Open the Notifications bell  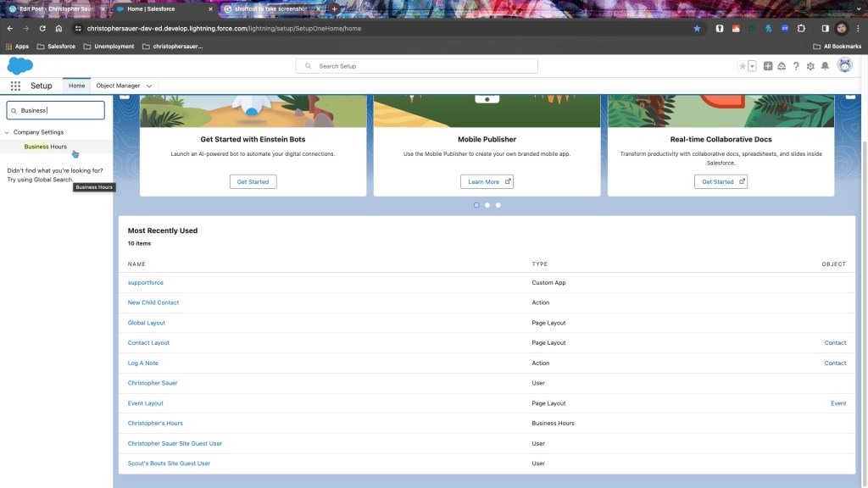pos(825,66)
